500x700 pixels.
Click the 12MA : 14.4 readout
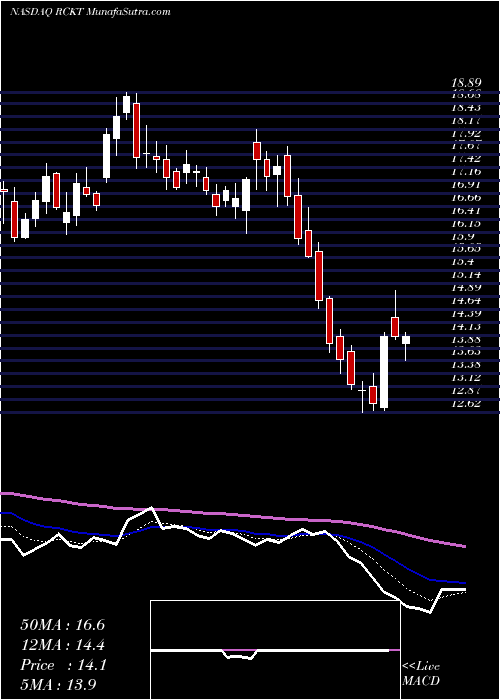(63, 645)
